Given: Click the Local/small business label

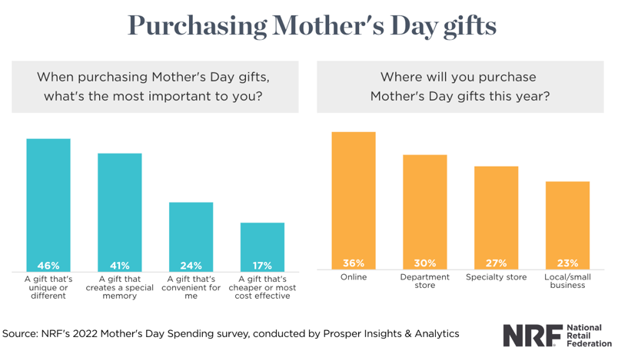Looking at the screenshot, I should pos(567,281).
